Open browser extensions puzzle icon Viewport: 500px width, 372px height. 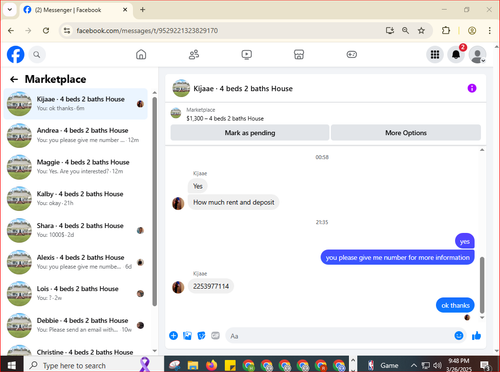coord(446,31)
